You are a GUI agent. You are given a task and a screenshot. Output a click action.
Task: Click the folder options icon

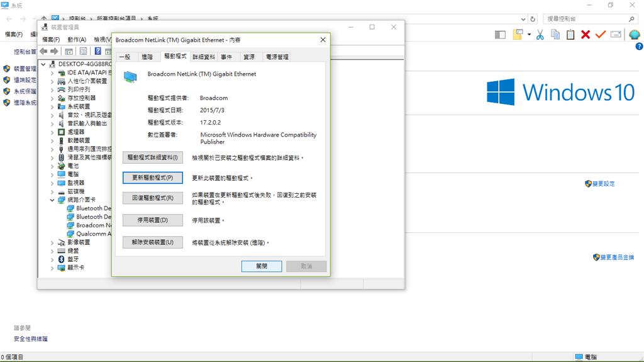click(518, 35)
